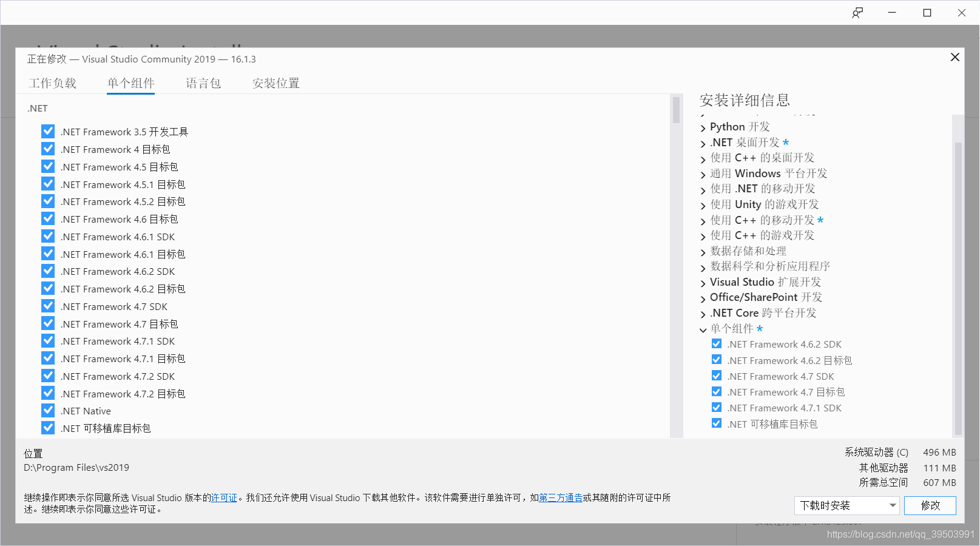Expand Python 开发 in install details
Screen dimensions: 980x546
703,128
